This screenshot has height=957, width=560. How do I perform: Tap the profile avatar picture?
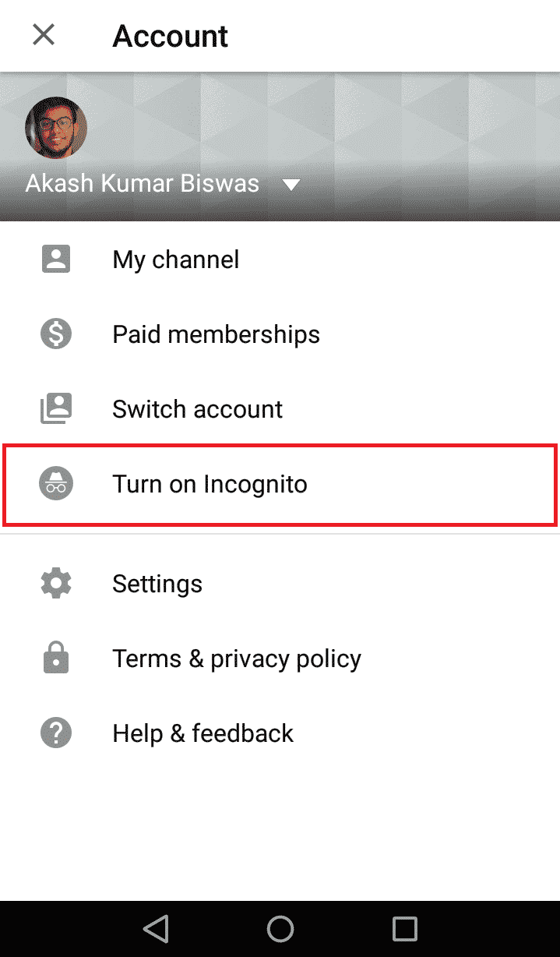[x=56, y=128]
